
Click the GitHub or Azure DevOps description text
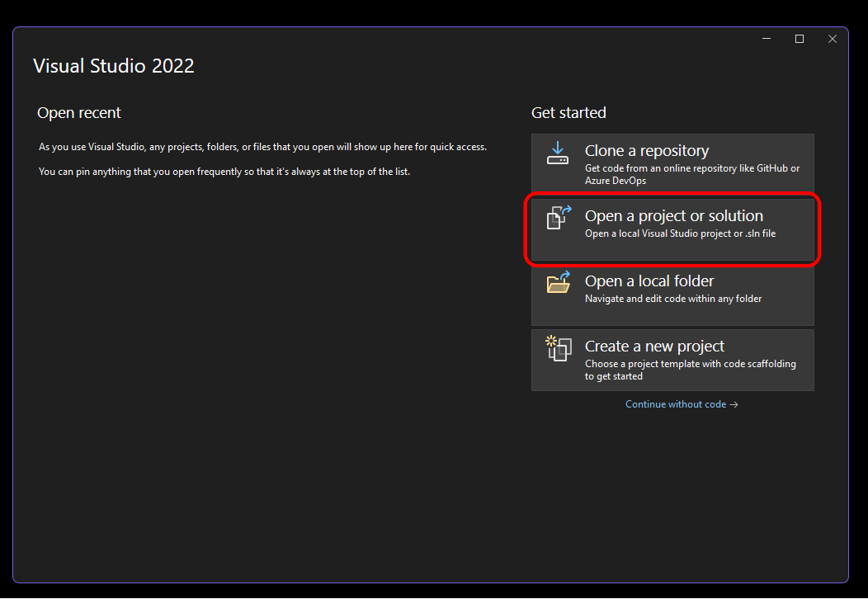[691, 174]
